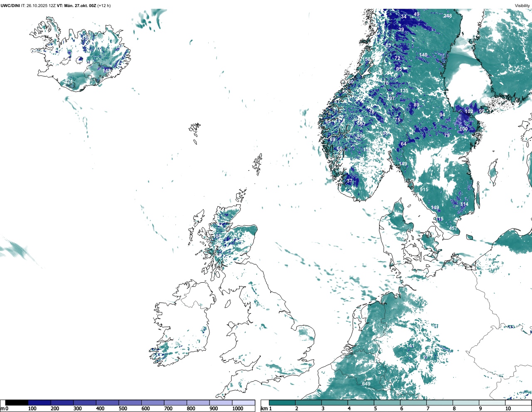
Task: Click the 140 visibility value on map
Action: [423, 55]
